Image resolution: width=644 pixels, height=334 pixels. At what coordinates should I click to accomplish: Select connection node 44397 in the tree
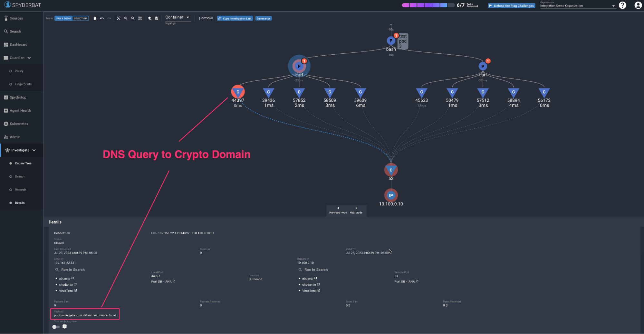(x=238, y=92)
